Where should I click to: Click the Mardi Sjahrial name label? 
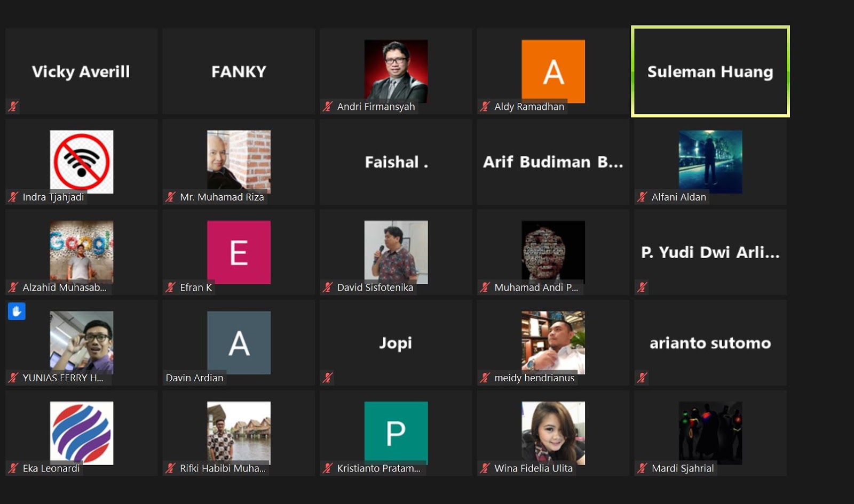pos(683,468)
